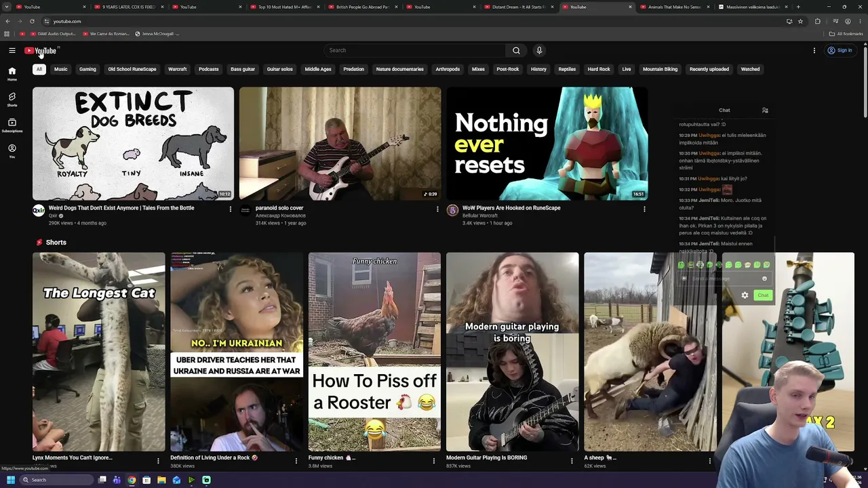Filter by the Podcasts chip
868x488 pixels.
209,69
